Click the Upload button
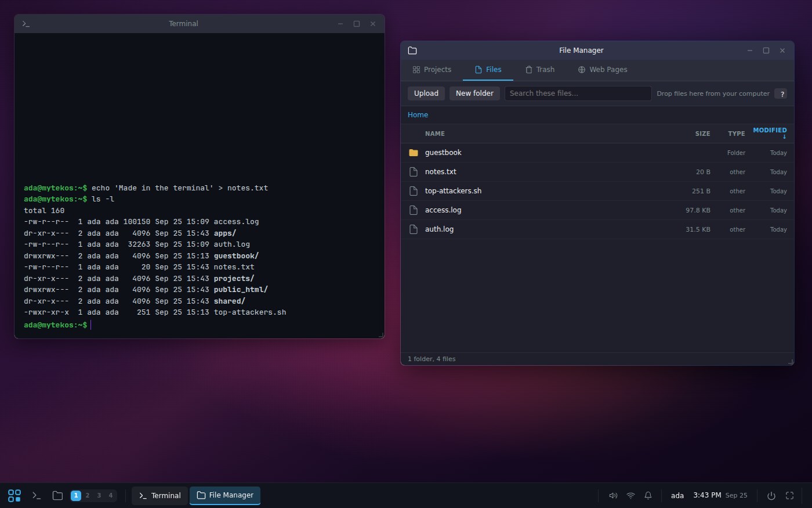Viewport: 812px width, 508px height. 426,93
